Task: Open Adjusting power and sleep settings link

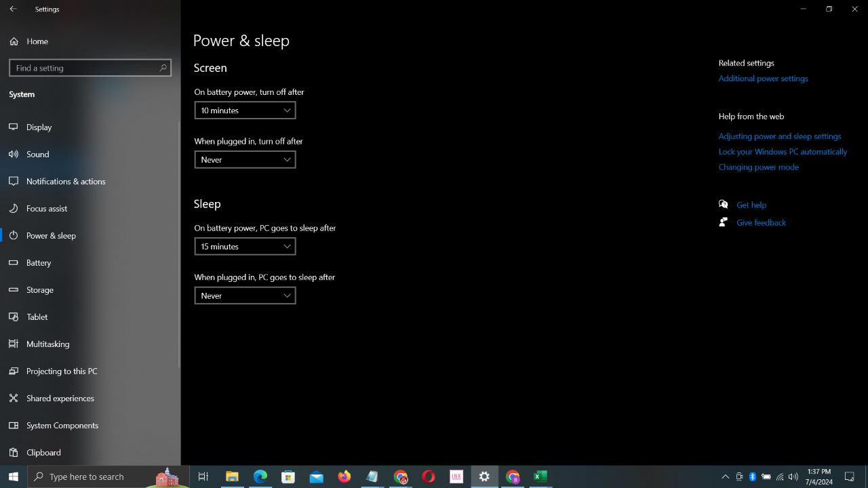Action: pyautogui.click(x=780, y=136)
